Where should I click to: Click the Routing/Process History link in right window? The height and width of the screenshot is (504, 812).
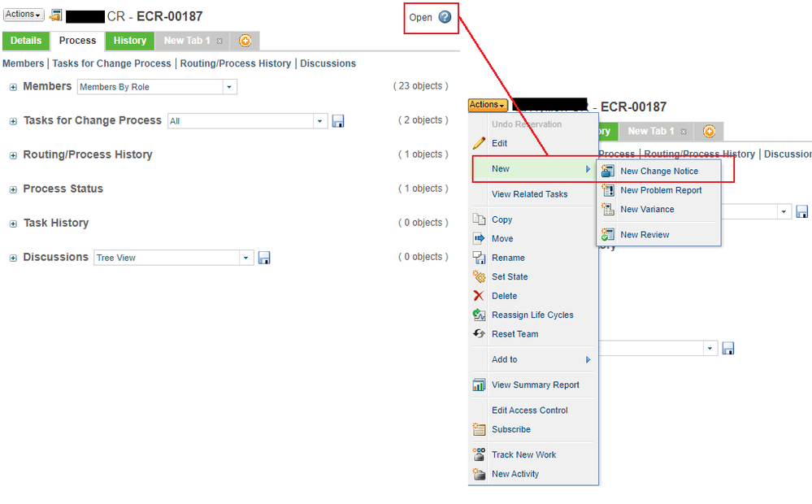[700, 154]
